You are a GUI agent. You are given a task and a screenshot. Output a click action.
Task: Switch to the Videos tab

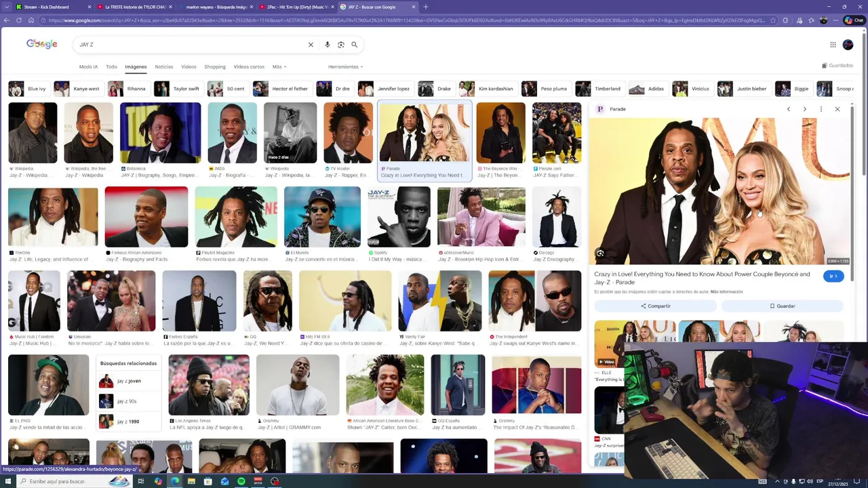189,66
